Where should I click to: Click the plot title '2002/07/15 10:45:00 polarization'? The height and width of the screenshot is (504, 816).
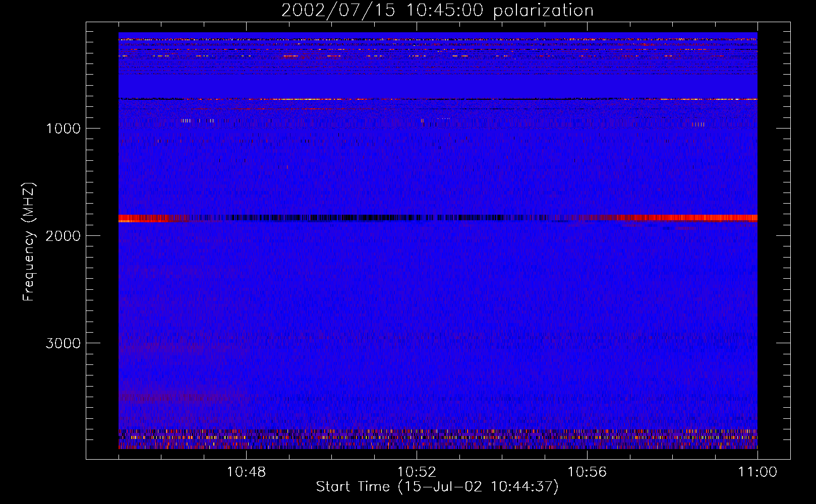437,11
